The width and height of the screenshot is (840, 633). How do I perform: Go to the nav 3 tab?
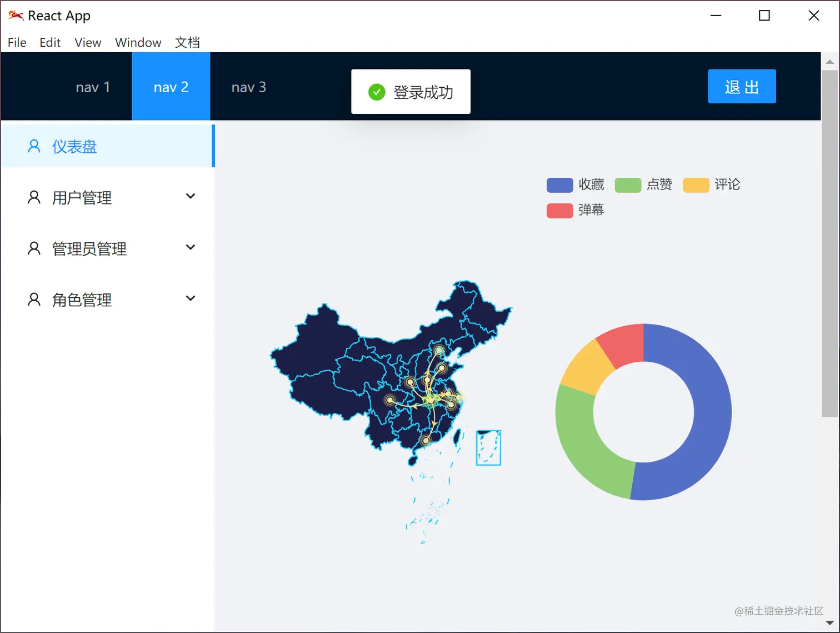[x=249, y=87]
